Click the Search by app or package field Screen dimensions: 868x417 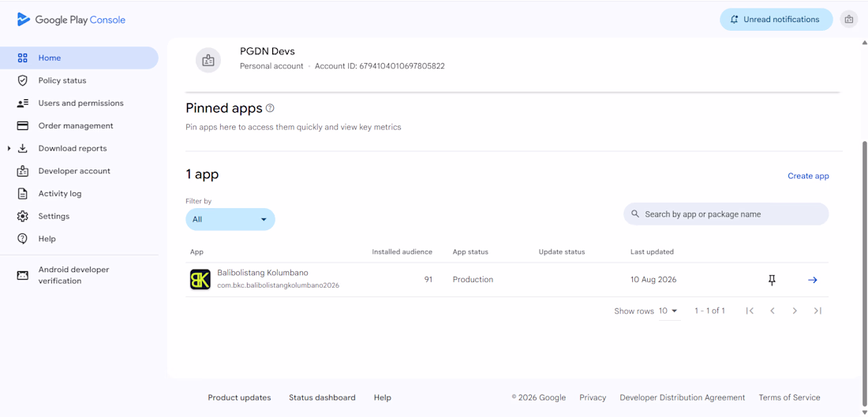[726, 214]
